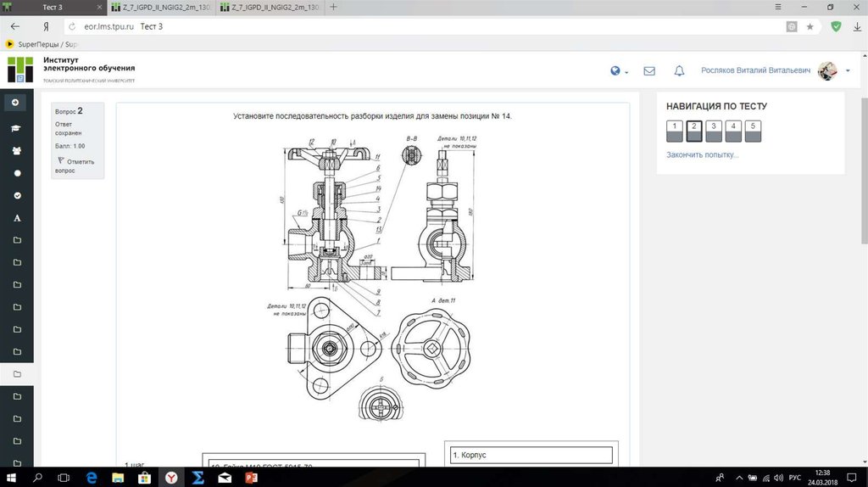Open PowerPoint from the Windows taskbar
Screen dimensions: 868x487
pos(250,478)
